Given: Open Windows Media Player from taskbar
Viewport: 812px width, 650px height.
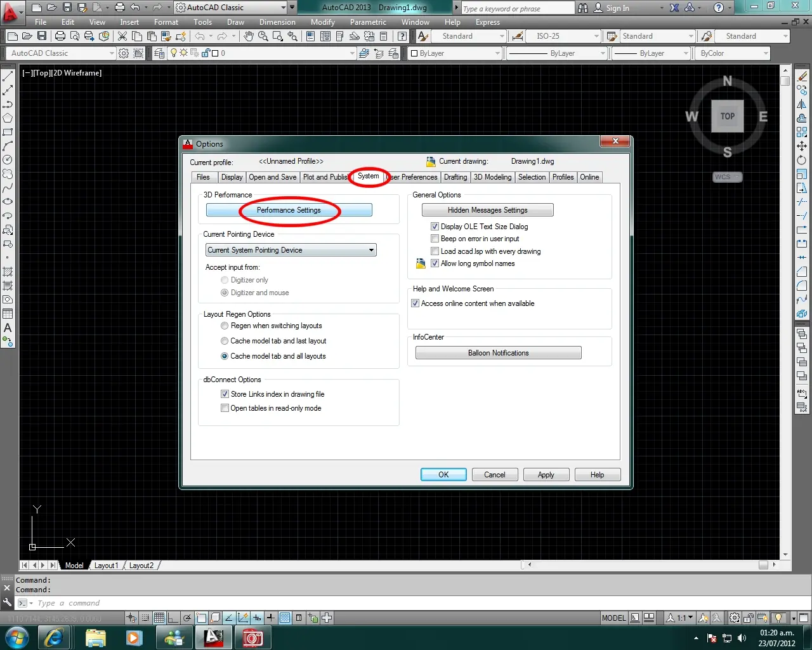Looking at the screenshot, I should pos(134,637).
